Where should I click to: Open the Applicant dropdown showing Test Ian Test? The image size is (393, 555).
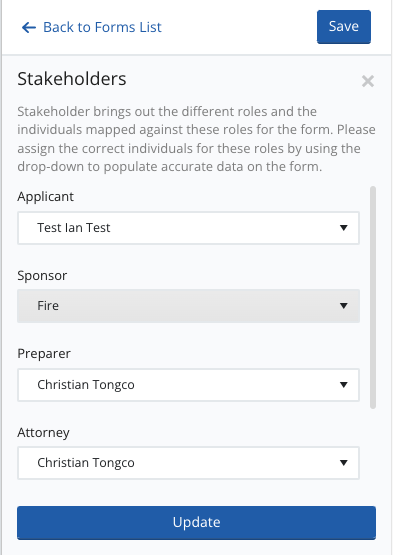(188, 228)
